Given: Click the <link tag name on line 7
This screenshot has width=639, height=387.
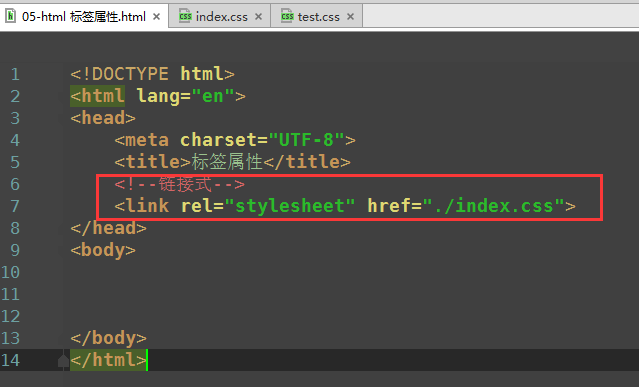Looking at the screenshot, I should pos(141,206).
